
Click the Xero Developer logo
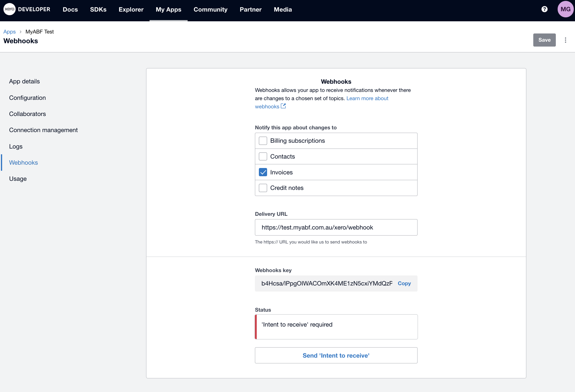[27, 9]
